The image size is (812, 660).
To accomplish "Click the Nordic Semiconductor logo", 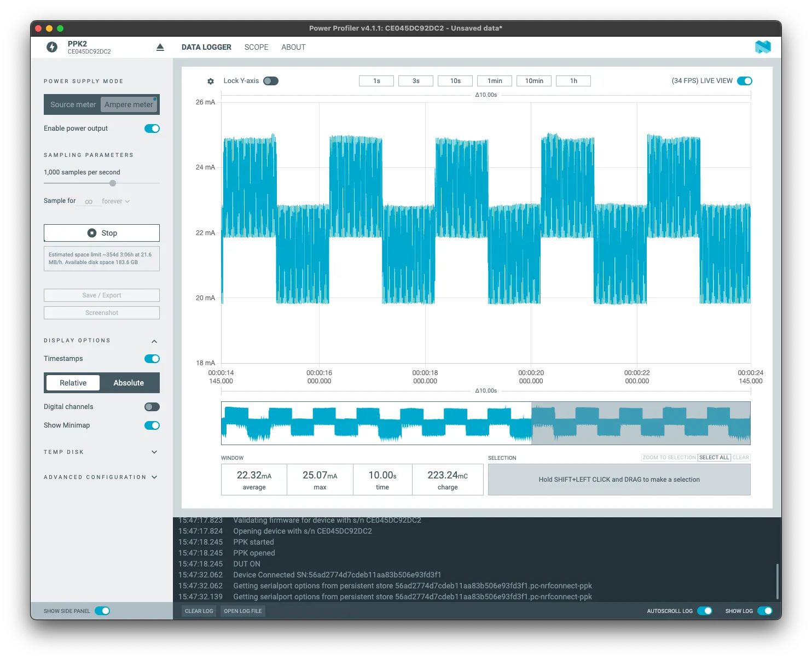I will coord(762,47).
